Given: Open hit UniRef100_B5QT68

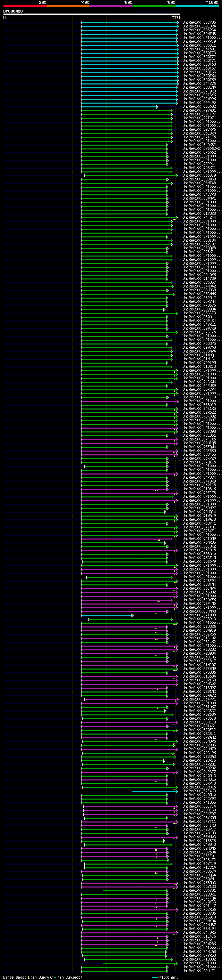Looking at the screenshot, I should coord(199,64).
